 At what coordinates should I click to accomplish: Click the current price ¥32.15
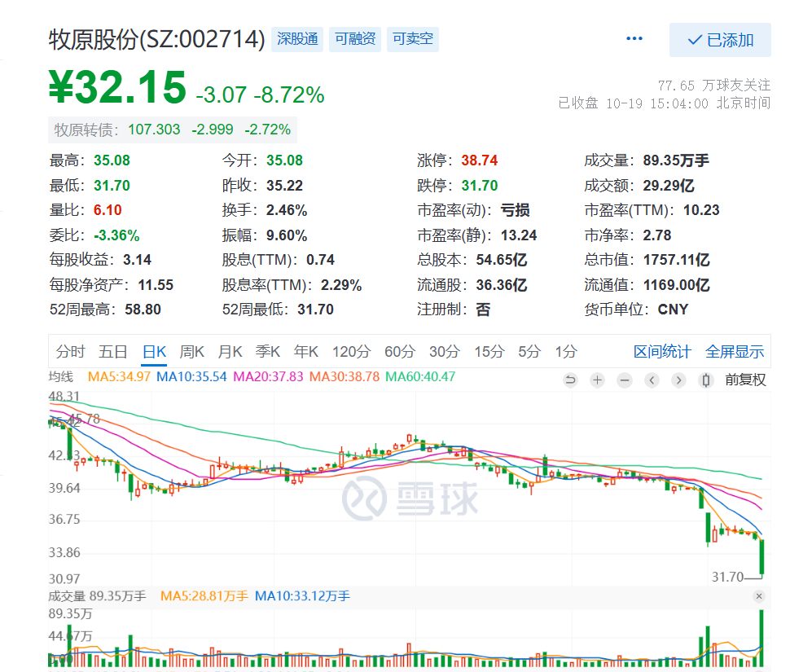[117, 87]
